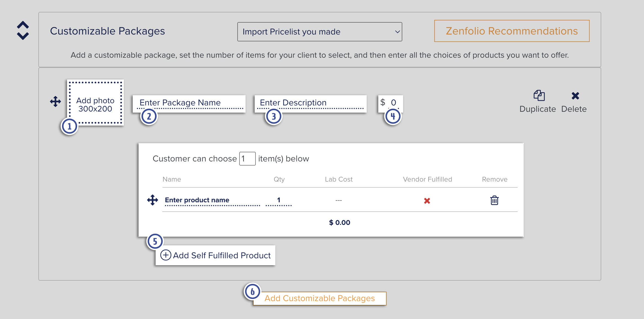
Task: Click the Customer can choose quantity box
Action: 247,159
